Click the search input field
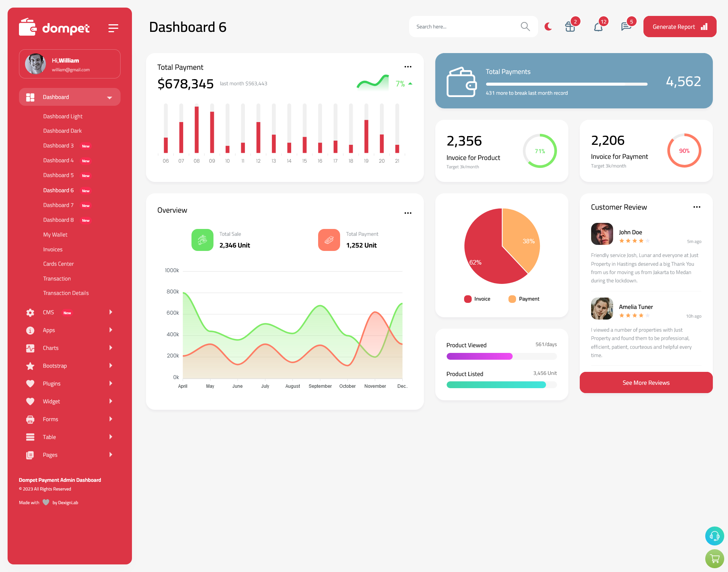The width and height of the screenshot is (728, 572). pos(466,27)
